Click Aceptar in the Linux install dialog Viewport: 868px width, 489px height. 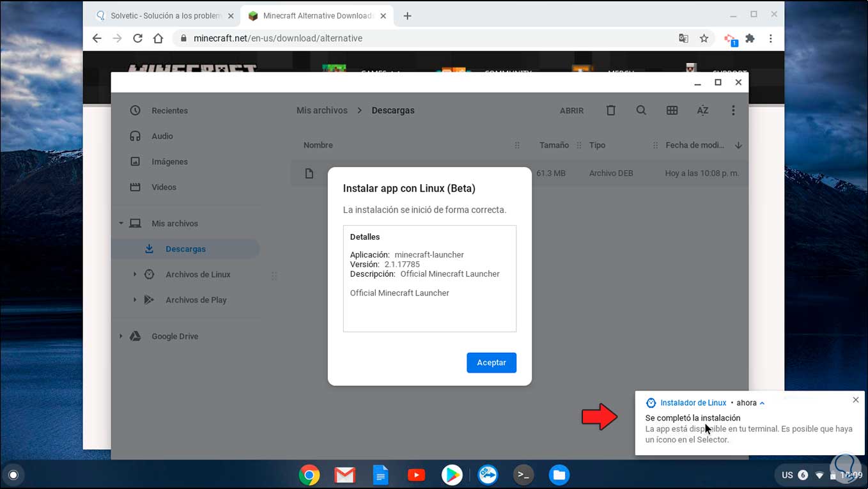(x=491, y=362)
